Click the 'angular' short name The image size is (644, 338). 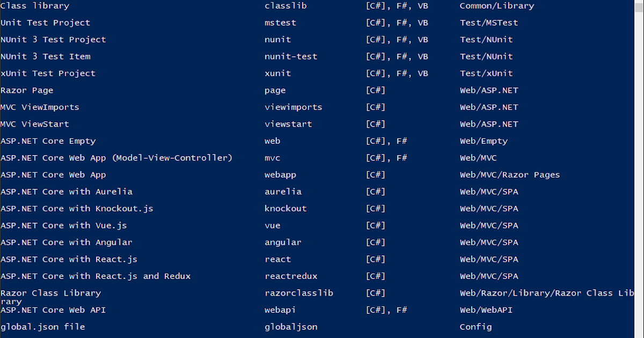pos(283,243)
